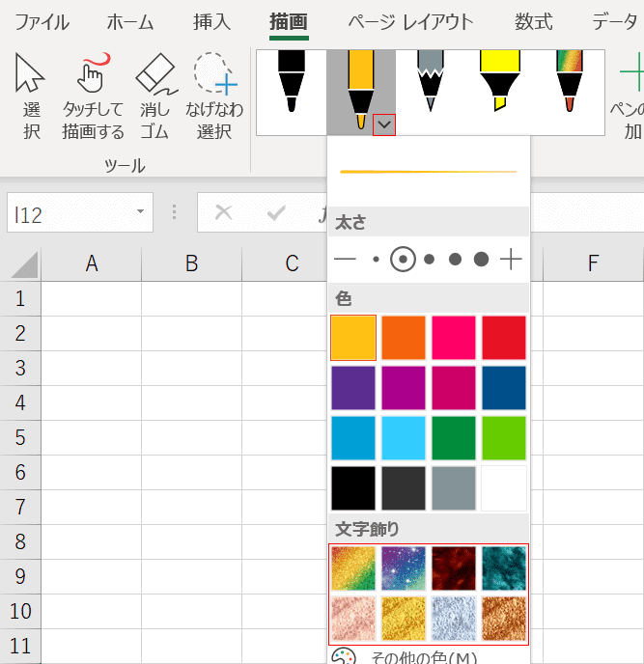Select the yellow-orange pen in pen gallery
Viewport: 644px width, 664px height.
360,89
